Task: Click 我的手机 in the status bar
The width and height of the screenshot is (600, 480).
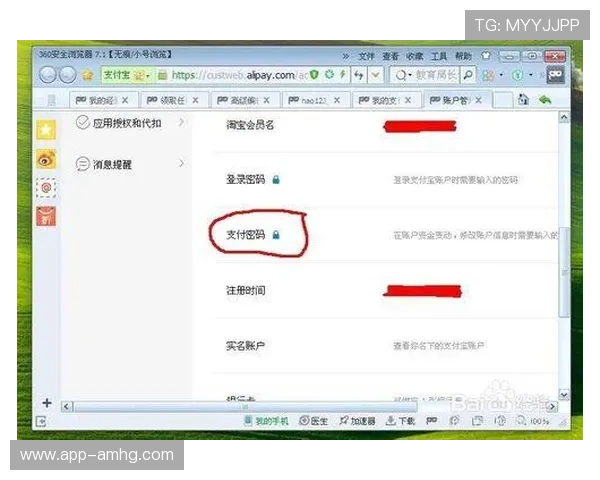Action: [267, 421]
